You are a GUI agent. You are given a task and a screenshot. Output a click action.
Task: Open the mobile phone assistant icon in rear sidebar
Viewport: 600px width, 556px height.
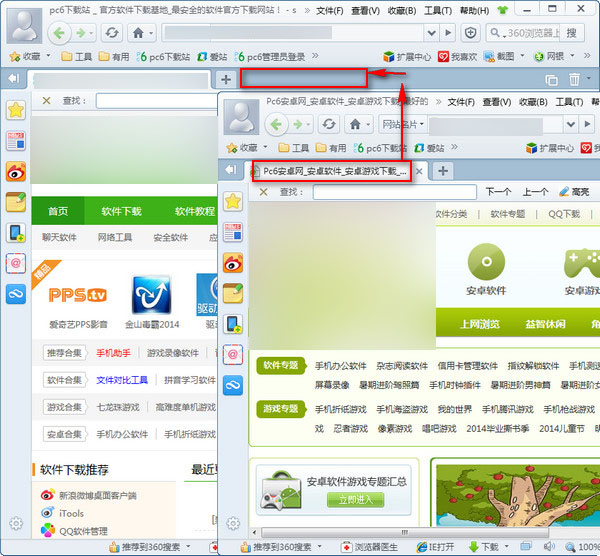[16, 233]
